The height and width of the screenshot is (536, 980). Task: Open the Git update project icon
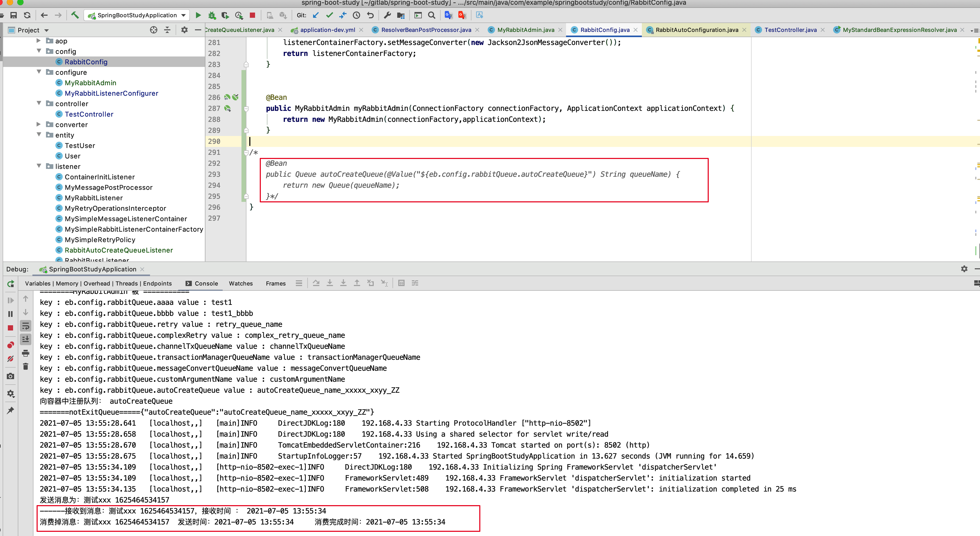point(315,15)
